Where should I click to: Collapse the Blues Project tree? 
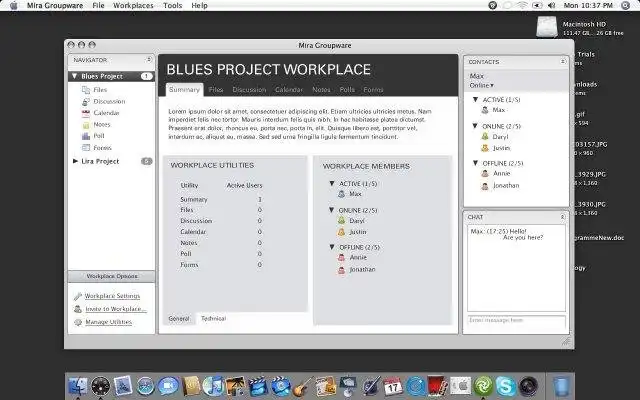coord(74,76)
